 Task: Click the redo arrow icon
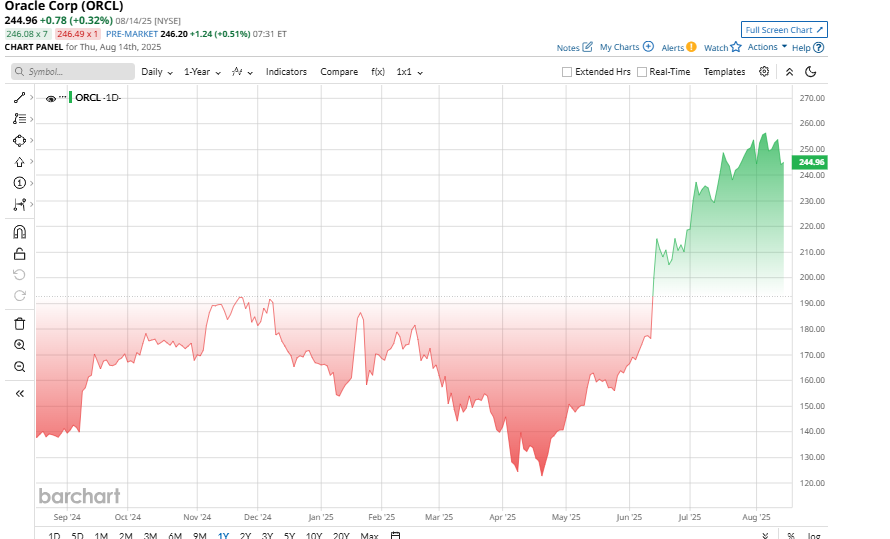coord(19,296)
